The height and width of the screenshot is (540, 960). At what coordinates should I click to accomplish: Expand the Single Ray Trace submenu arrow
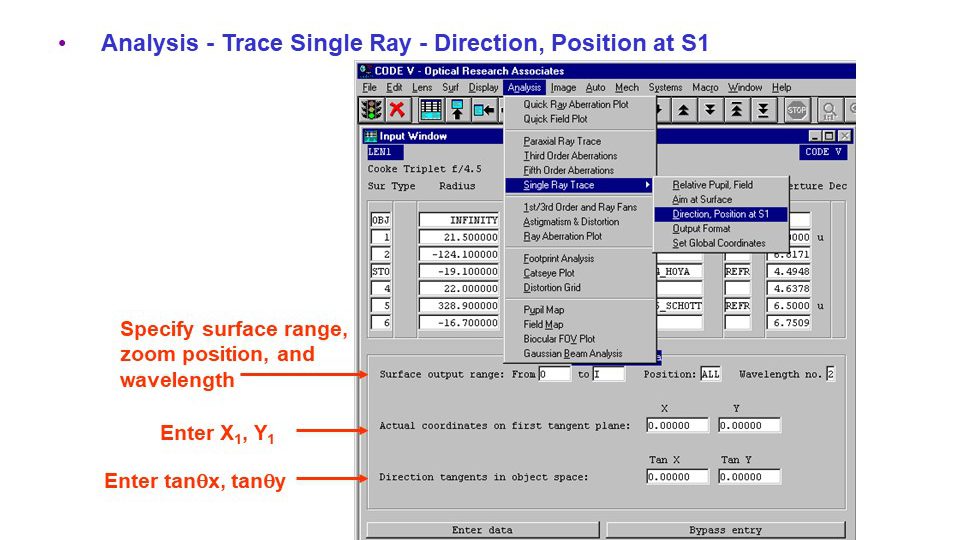click(x=647, y=185)
